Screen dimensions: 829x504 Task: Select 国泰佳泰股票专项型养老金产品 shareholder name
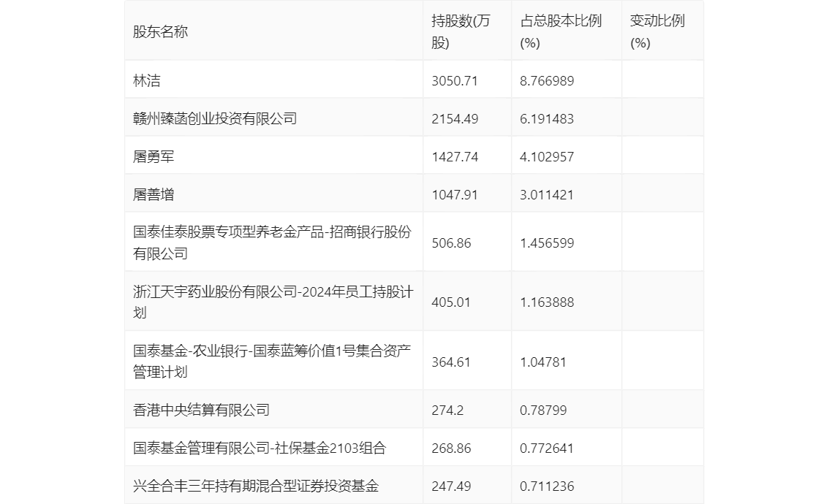(272, 243)
